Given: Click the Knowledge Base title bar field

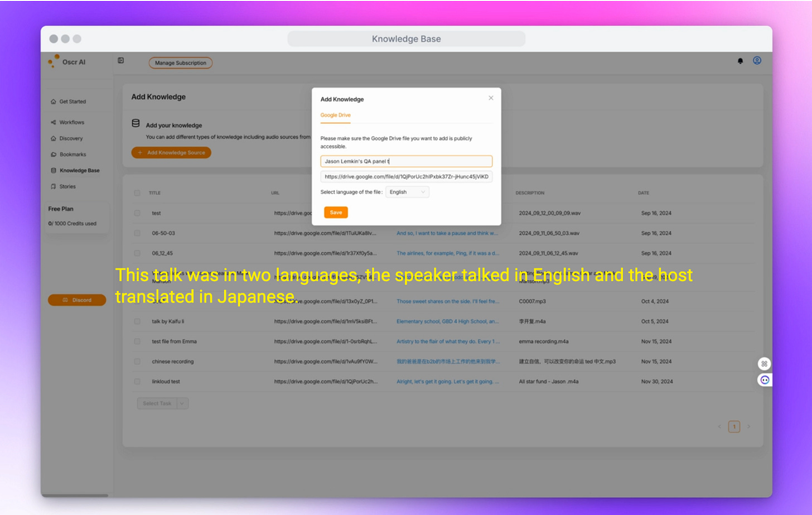Looking at the screenshot, I should coord(406,39).
